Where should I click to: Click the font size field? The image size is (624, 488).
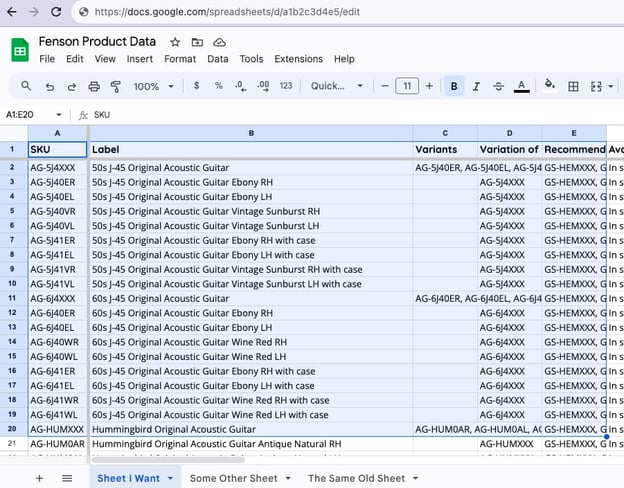pos(407,86)
